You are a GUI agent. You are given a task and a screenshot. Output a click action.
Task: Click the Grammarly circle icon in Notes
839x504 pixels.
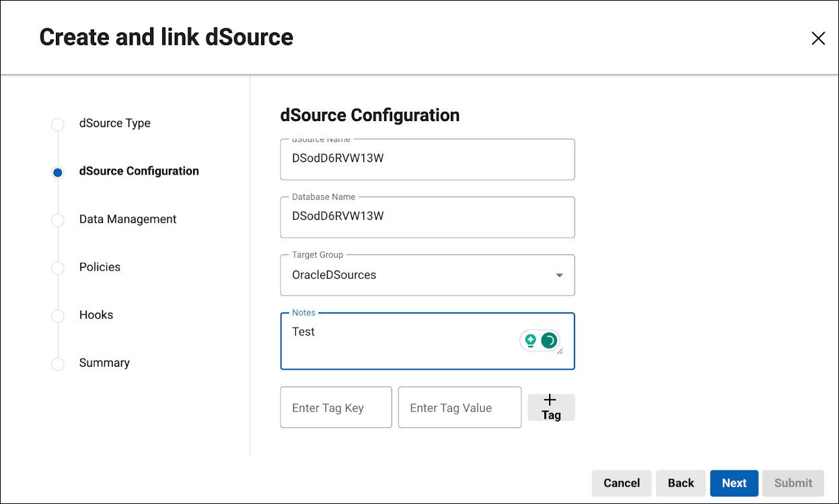(549, 340)
